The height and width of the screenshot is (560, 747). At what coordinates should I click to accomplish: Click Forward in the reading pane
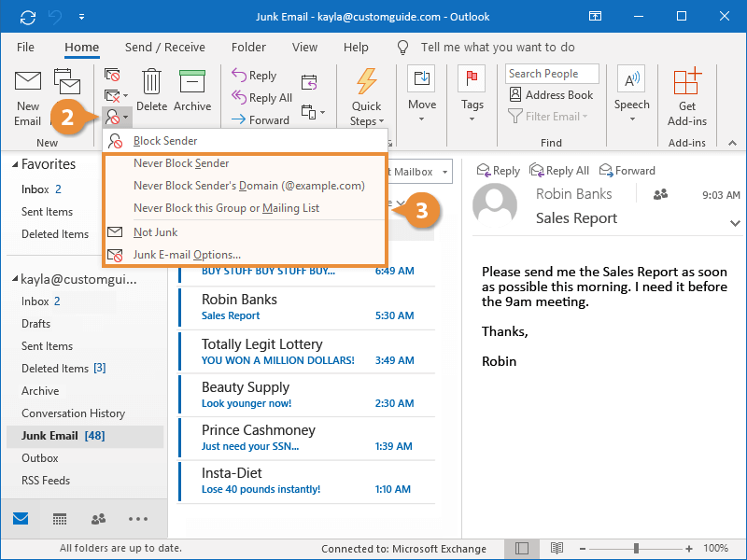[627, 171]
